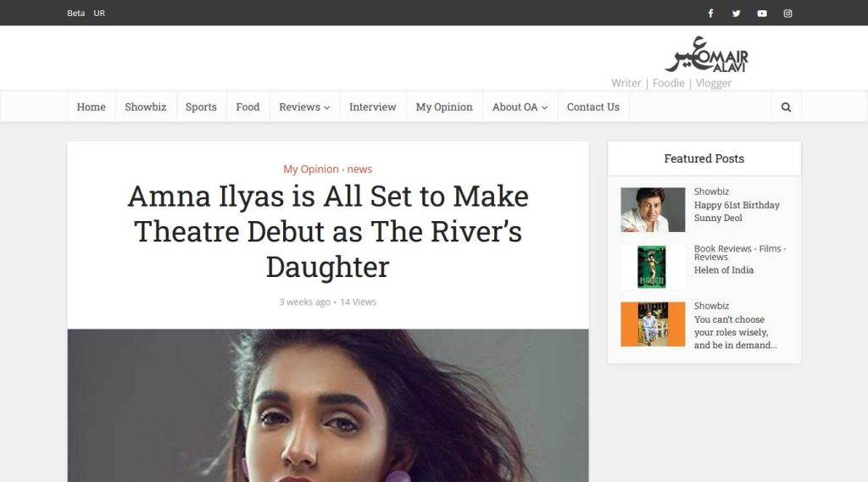
Task: Click the Featured Posts heading
Action: [704, 158]
